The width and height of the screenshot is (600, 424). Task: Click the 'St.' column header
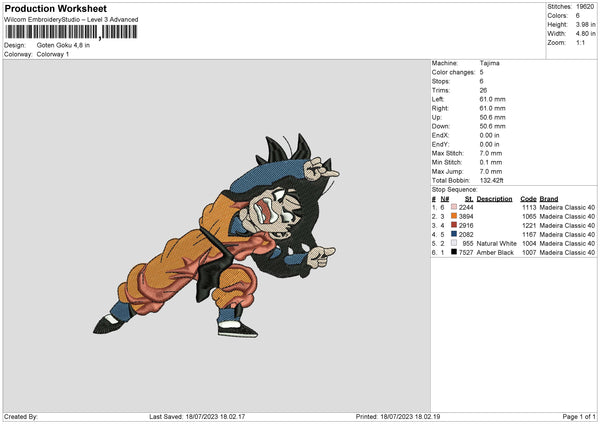(469, 199)
